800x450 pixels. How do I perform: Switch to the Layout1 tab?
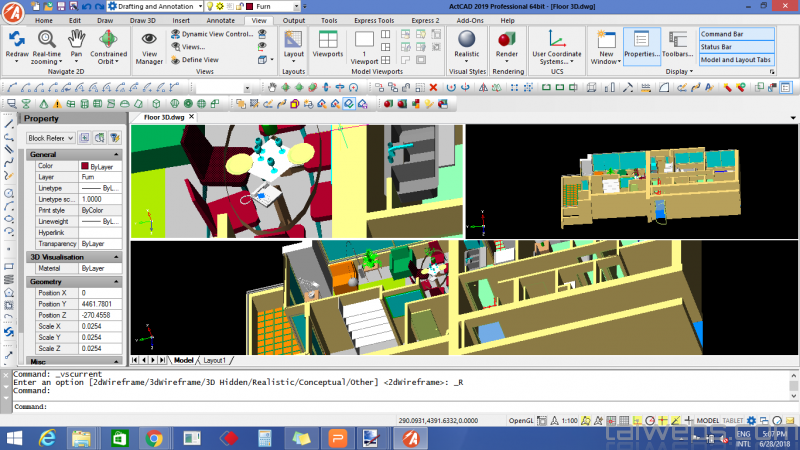[215, 359]
